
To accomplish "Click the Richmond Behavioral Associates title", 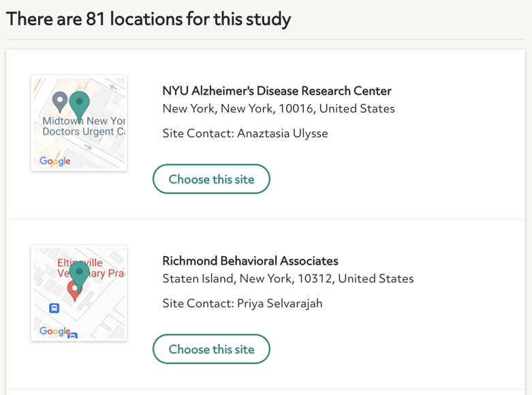I will (251, 261).
